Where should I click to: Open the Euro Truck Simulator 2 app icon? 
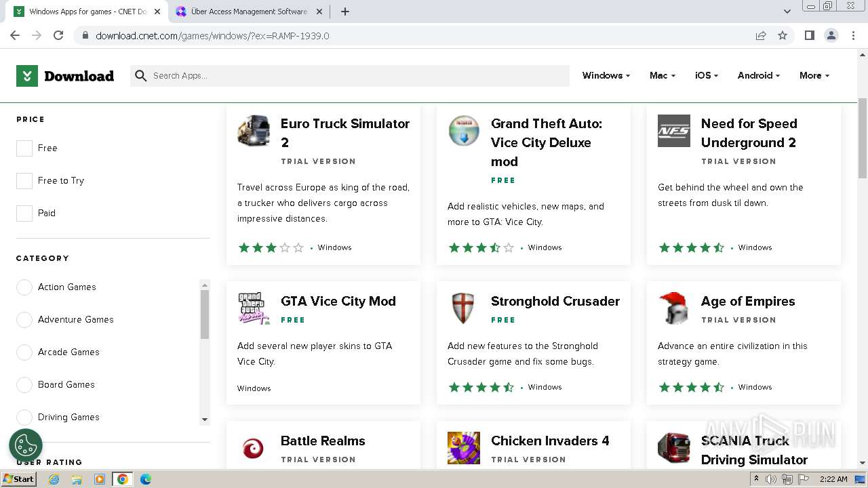254,131
